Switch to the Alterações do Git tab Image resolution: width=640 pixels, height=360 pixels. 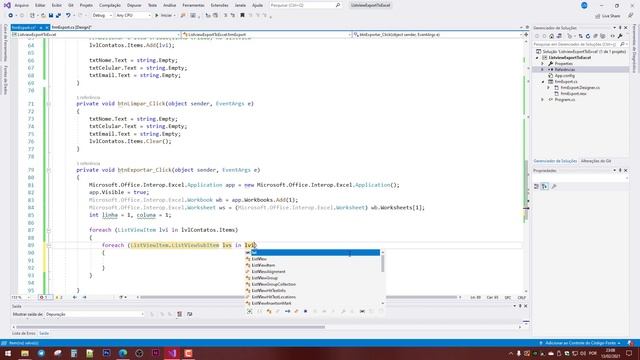[596, 161]
